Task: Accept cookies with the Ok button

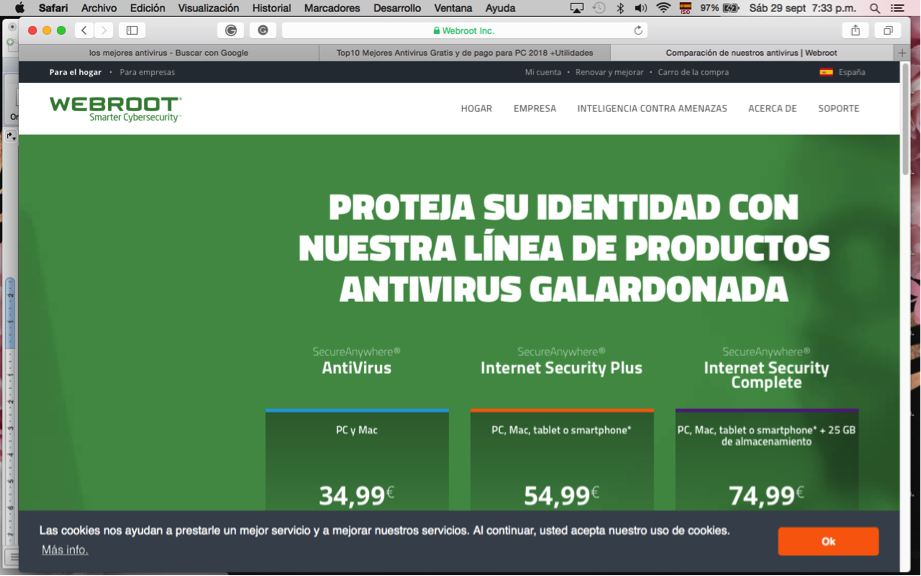Action: tap(828, 541)
